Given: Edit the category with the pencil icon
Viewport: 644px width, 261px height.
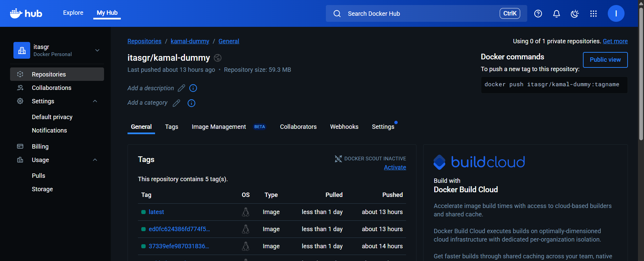Looking at the screenshot, I should tap(176, 103).
